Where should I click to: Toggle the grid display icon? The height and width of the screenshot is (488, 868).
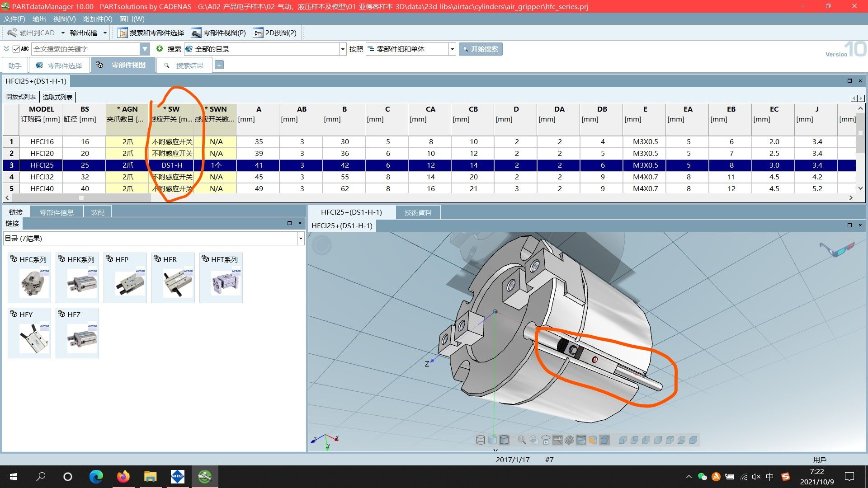[569, 440]
